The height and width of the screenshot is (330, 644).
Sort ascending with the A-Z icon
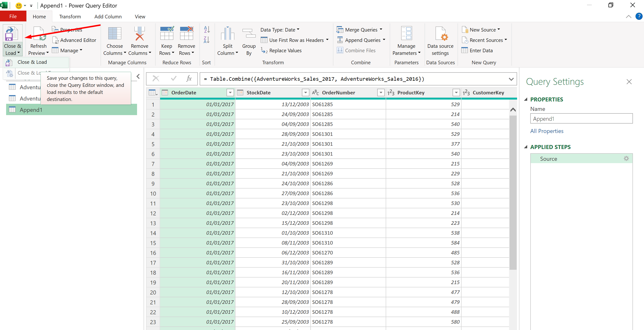207,29
